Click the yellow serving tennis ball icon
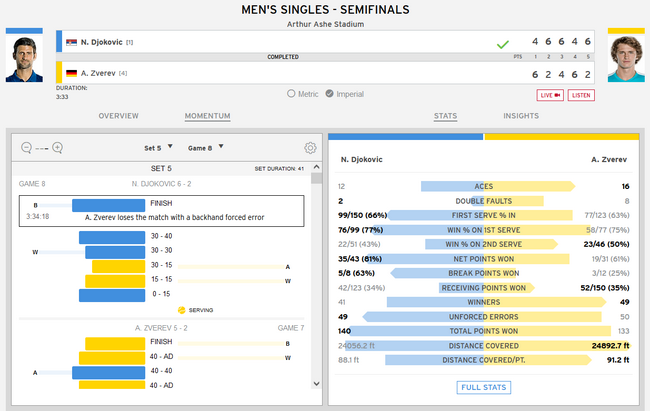Viewport: 650px width, 411px height. [181, 310]
